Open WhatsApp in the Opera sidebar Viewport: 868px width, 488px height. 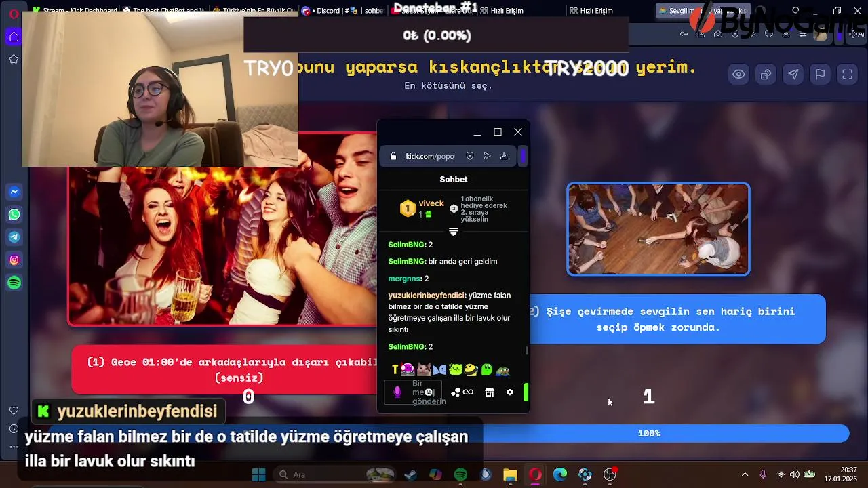click(14, 215)
